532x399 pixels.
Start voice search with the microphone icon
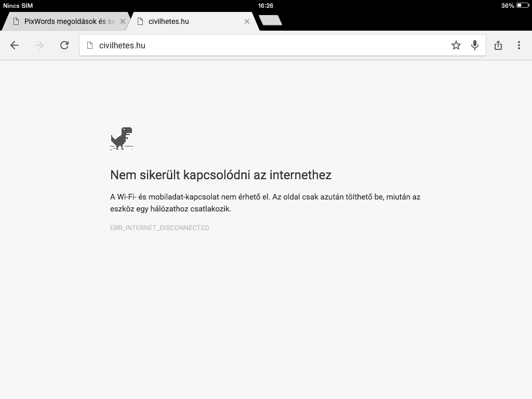[x=475, y=45]
